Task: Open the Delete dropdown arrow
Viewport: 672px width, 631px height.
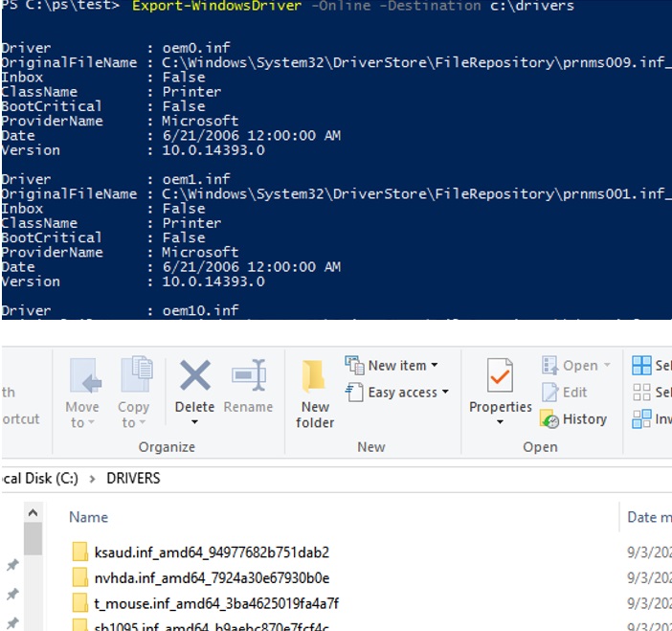Action: tap(195, 422)
